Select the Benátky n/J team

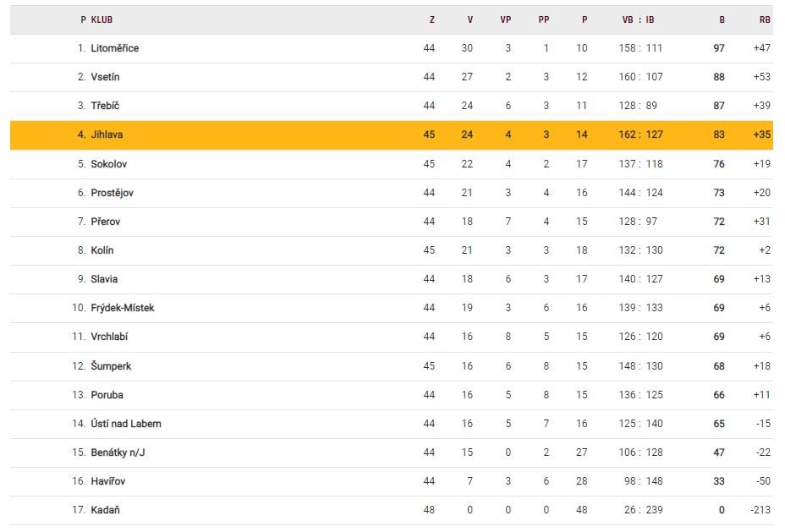pos(118,452)
